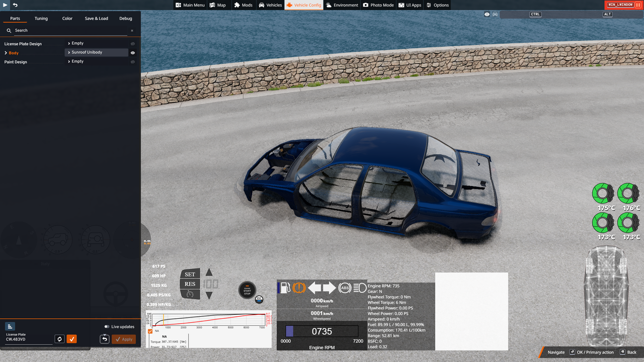Toggle the ESC indicator button

tap(259, 300)
